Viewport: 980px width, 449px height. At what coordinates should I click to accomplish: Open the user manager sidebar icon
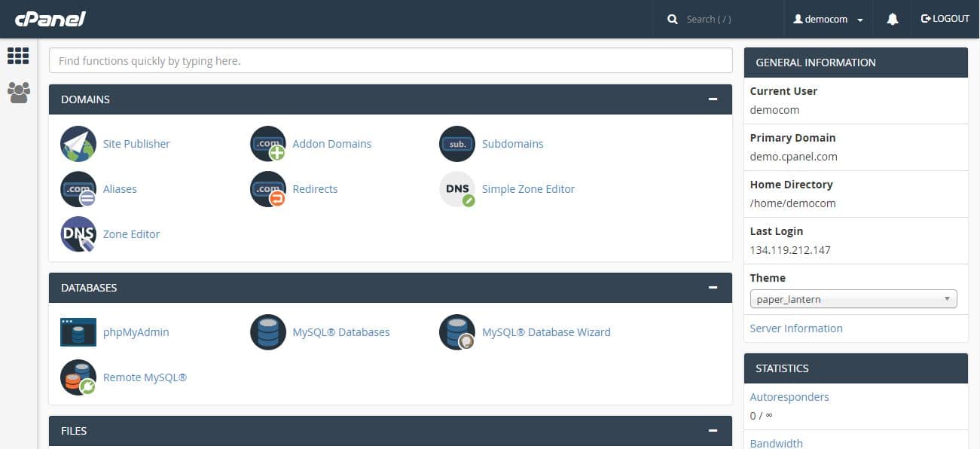click(18, 92)
